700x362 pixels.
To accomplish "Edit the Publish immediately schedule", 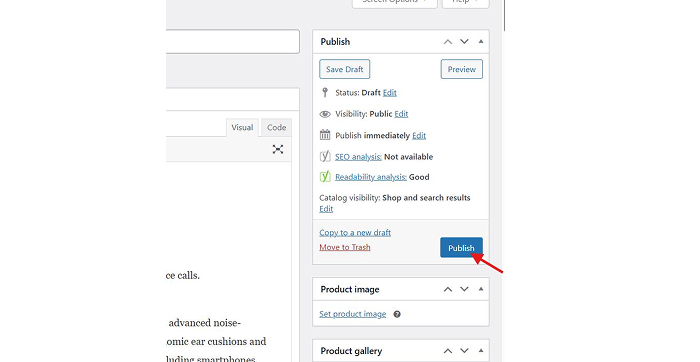I will click(x=419, y=136).
